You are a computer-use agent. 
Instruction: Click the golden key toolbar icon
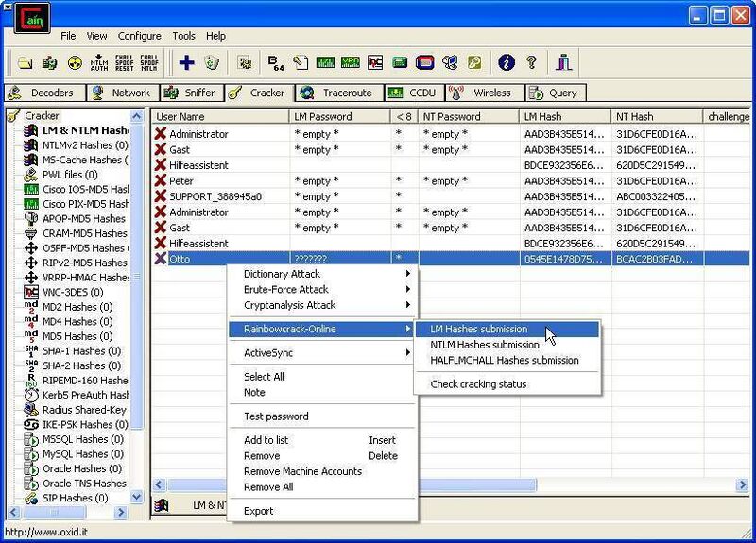coord(474,62)
